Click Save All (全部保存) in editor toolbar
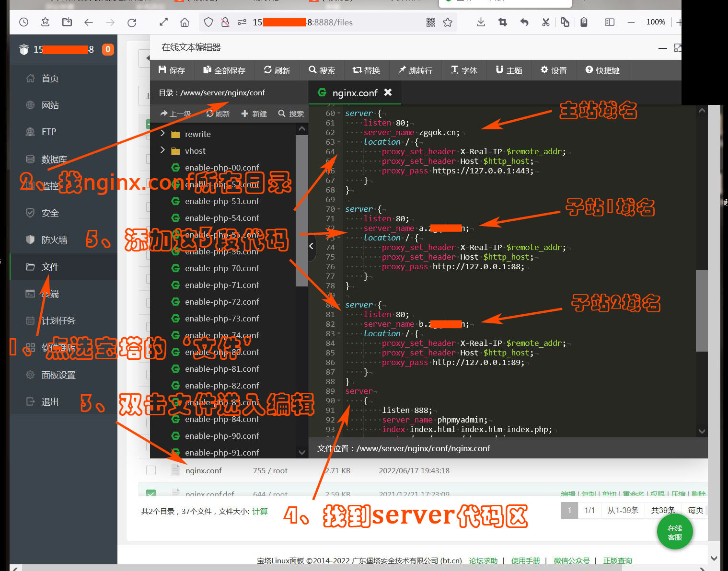Image resolution: width=728 pixels, height=571 pixels. click(224, 70)
